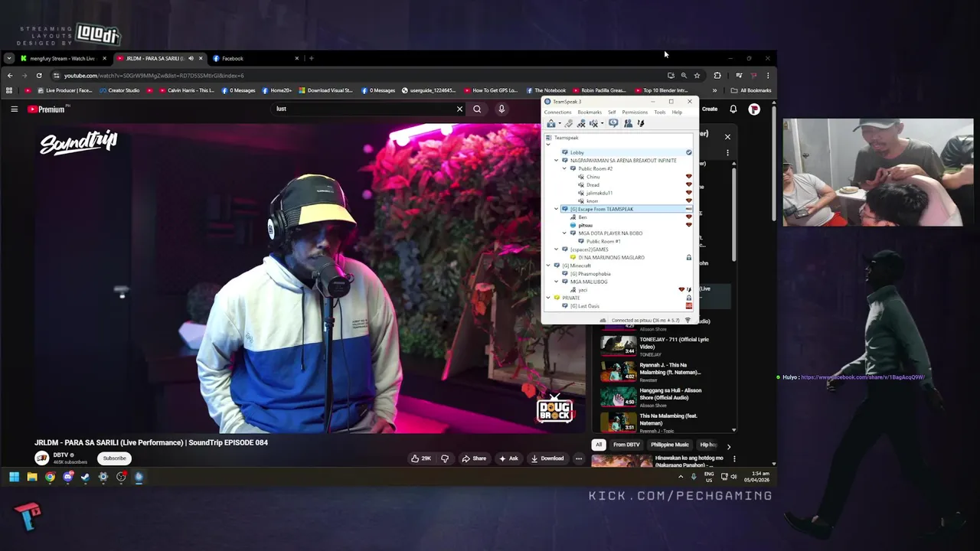980x551 pixels.
Task: Open TeamSpeak Tools menu
Action: (x=660, y=112)
